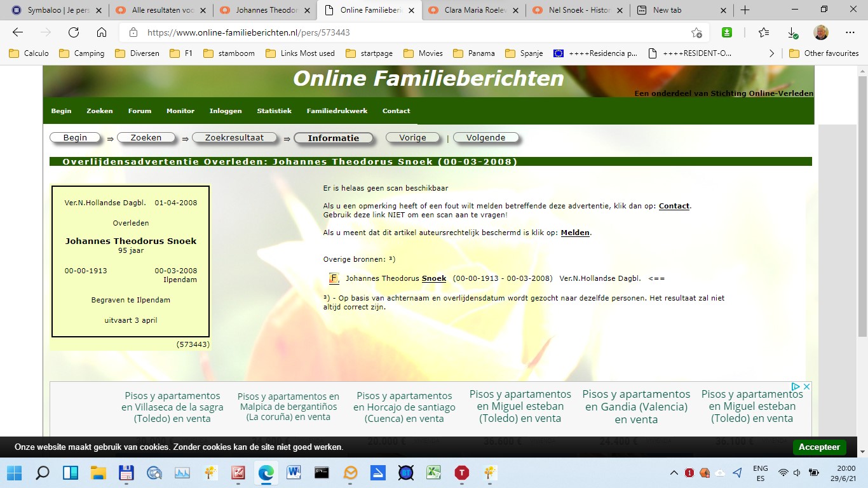
Task: Click the Accepteer cookies button
Action: (x=819, y=447)
